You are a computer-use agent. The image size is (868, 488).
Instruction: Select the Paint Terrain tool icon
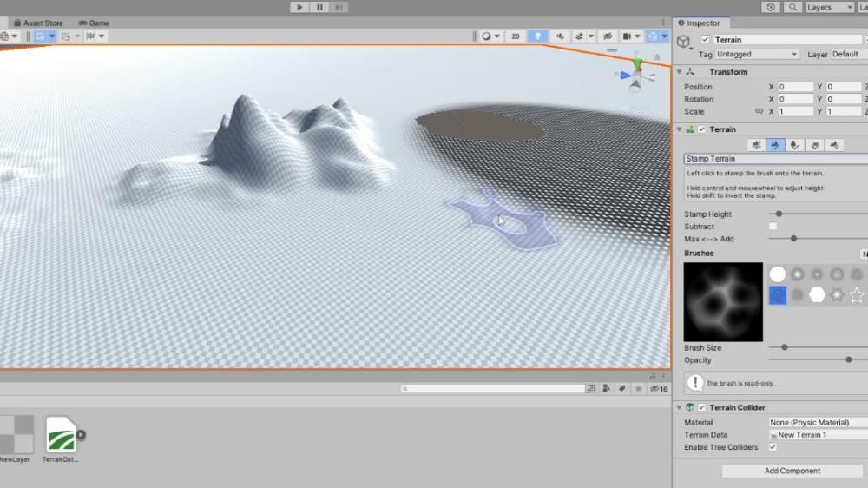tap(776, 145)
